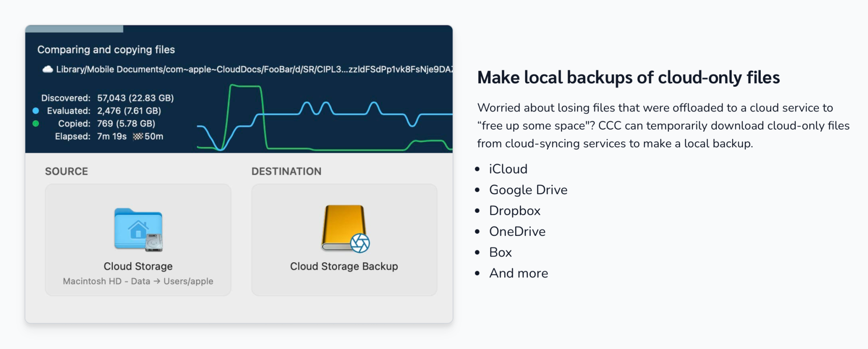Click 'Macintosh HD - Data → Users/apple' path
This screenshot has width=868, height=349.
coord(138,281)
